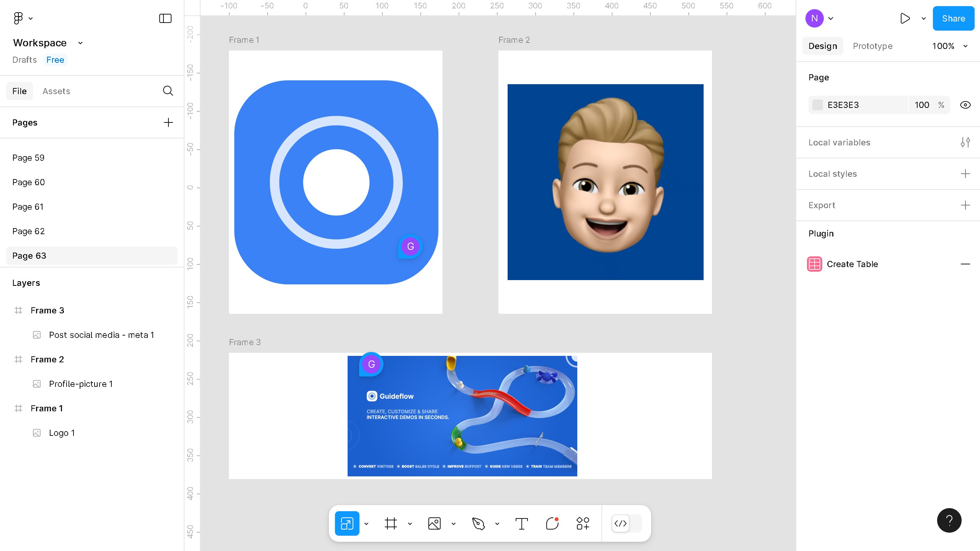Select the Frame tool in the toolbar
Image resolution: width=980 pixels, height=551 pixels.
[x=390, y=523]
